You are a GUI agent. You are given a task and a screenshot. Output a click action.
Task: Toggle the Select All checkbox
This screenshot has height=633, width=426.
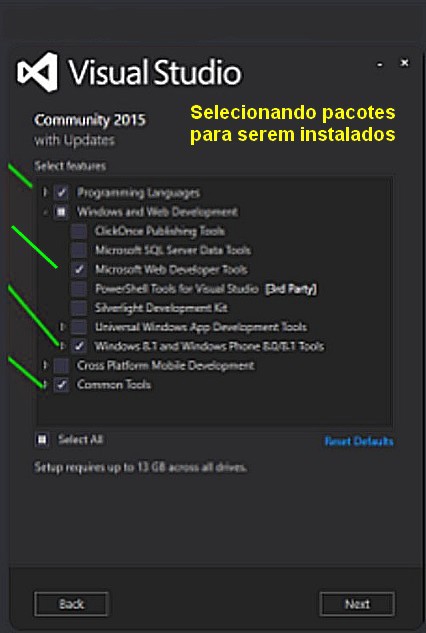coord(42,439)
